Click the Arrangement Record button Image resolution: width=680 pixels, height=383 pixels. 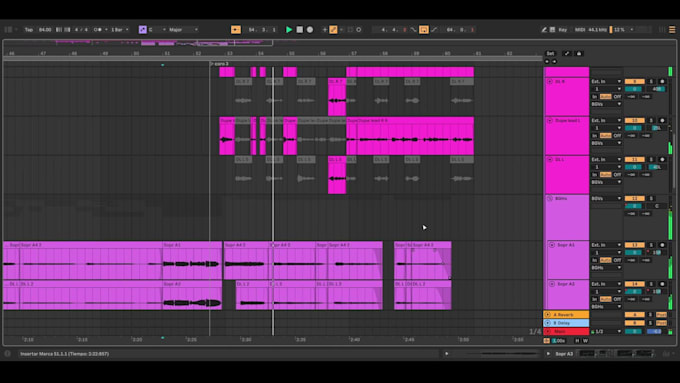(310, 29)
